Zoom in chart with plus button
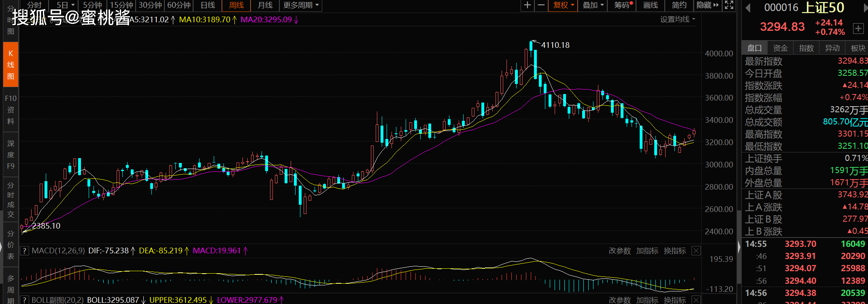The width and height of the screenshot is (868, 304). [527, 5]
